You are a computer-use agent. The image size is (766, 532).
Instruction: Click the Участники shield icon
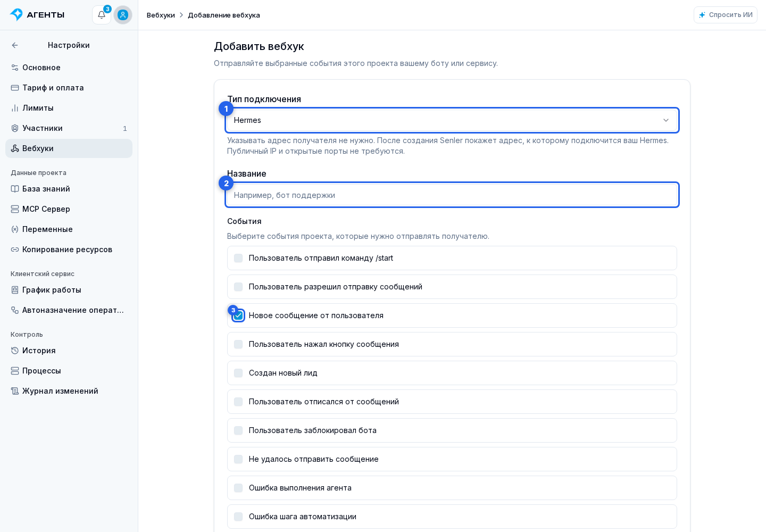[x=15, y=128]
